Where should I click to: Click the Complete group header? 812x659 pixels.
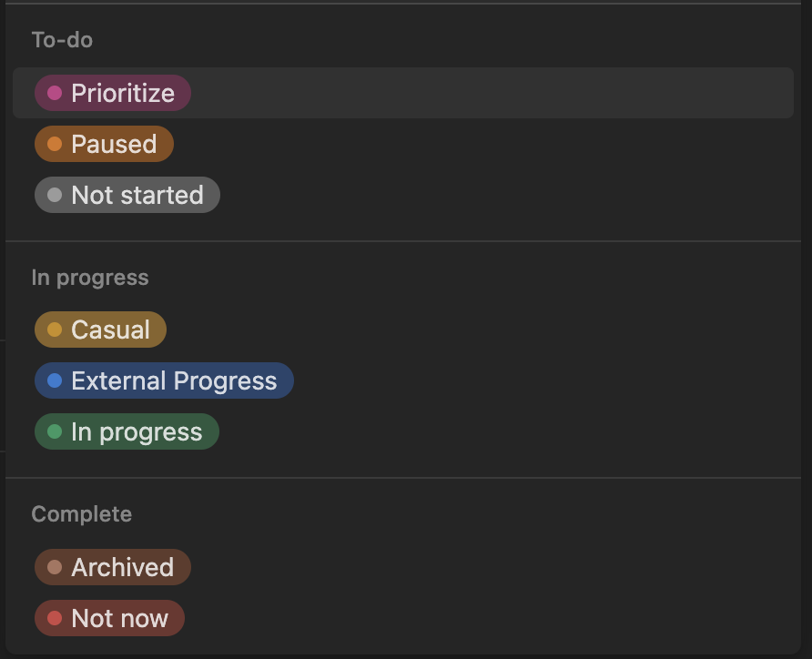coord(81,514)
